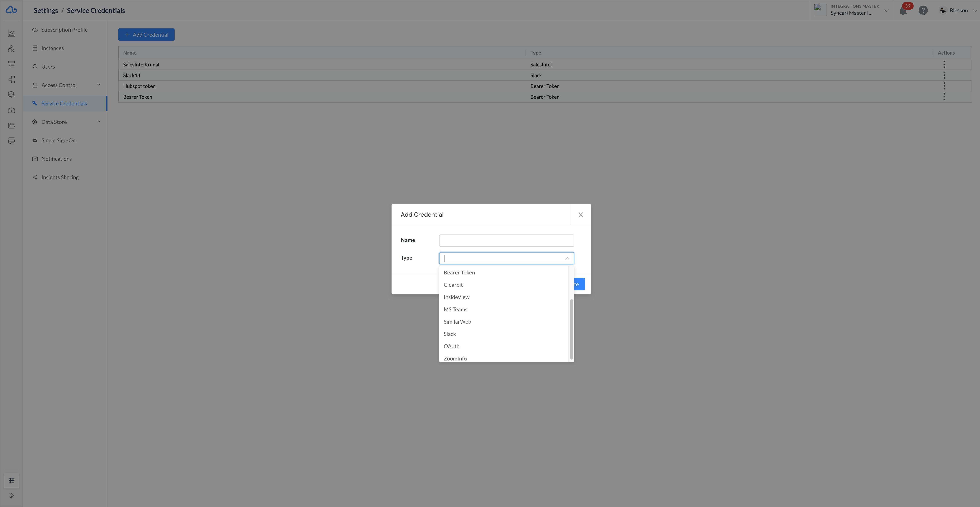Open the pipeline flow icon in left rail
This screenshot has width=980, height=507.
click(x=11, y=80)
